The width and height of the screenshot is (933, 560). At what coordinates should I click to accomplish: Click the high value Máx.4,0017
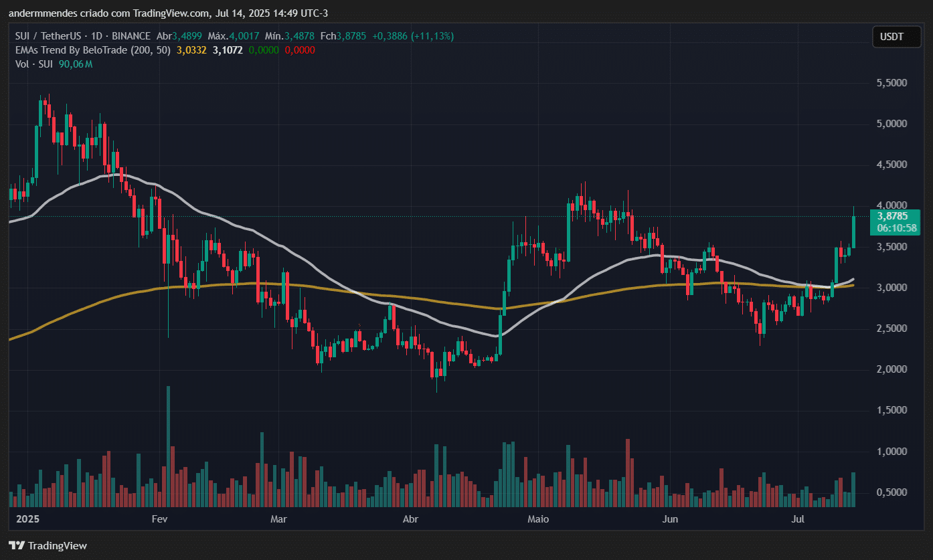(x=234, y=36)
